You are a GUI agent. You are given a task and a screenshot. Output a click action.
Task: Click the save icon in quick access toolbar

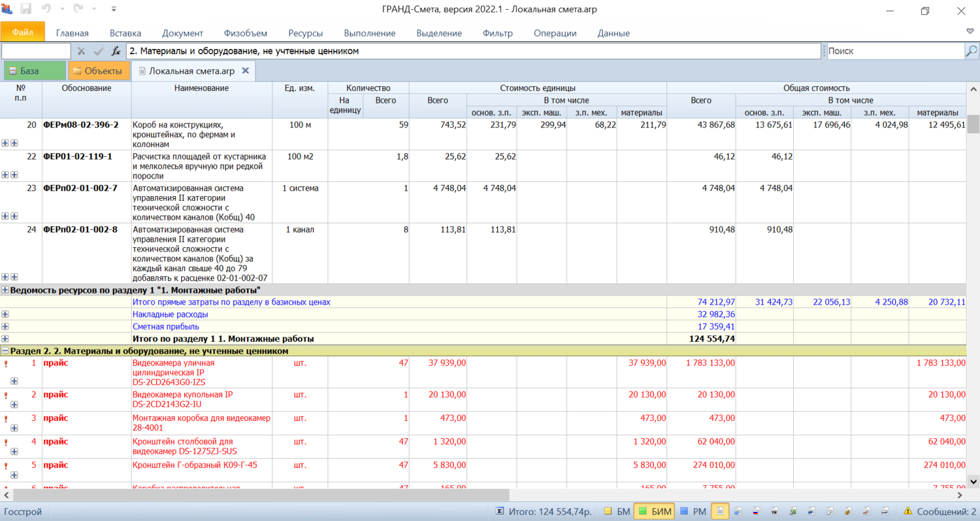[26, 10]
